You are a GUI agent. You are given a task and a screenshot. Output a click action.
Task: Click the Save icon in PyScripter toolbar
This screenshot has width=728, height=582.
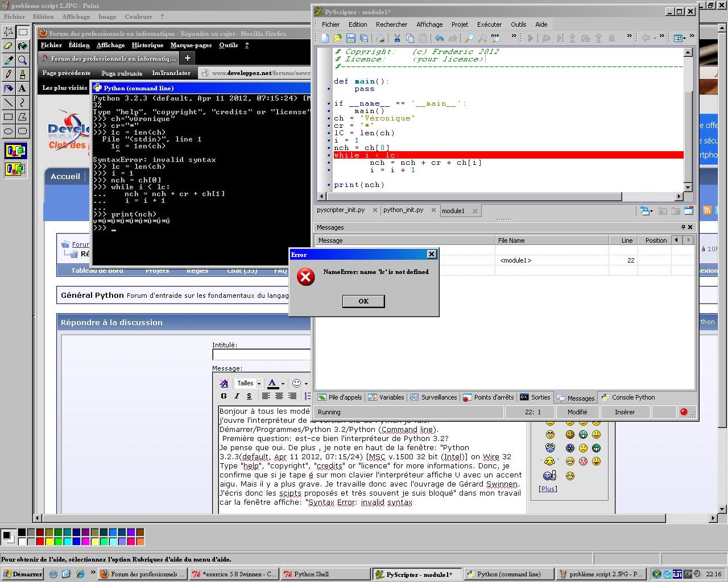tap(351, 38)
